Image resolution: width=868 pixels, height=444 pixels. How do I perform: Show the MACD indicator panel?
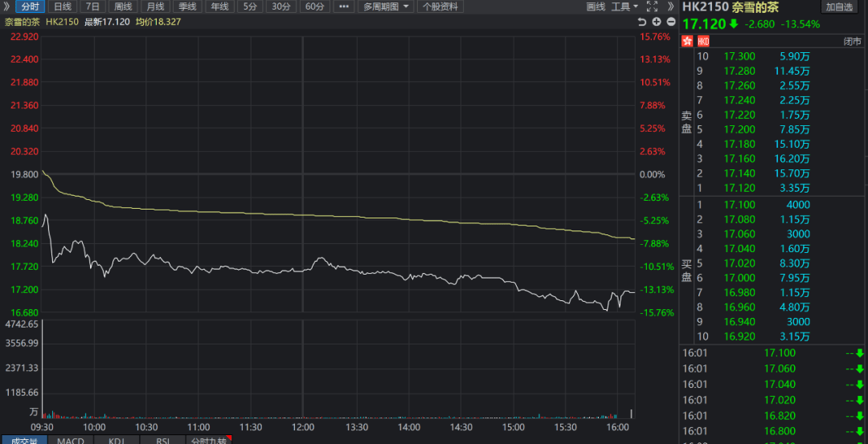pos(71,440)
